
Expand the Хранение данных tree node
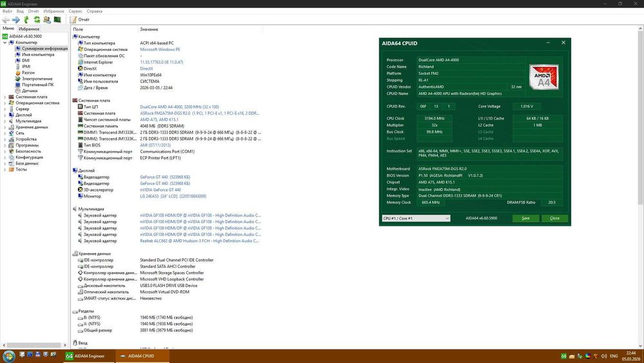[5, 127]
